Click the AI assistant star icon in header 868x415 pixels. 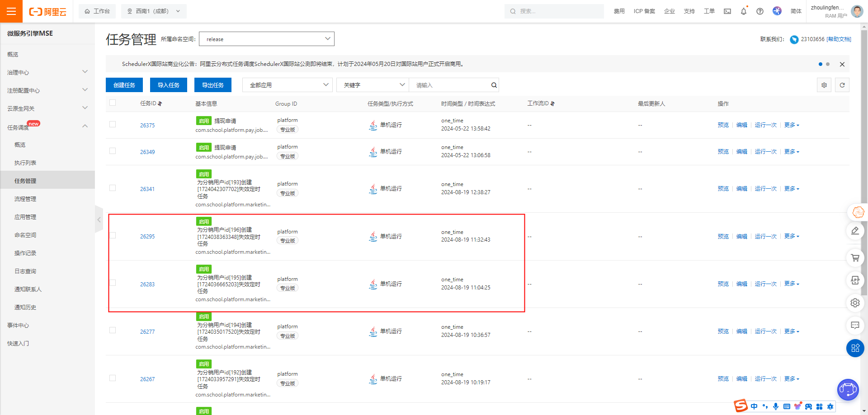pyautogui.click(x=777, y=11)
